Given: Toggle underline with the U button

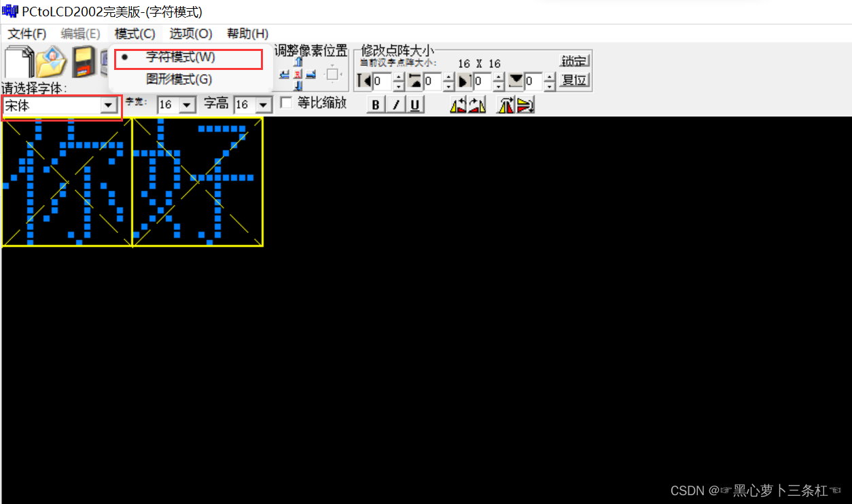Looking at the screenshot, I should point(414,103).
